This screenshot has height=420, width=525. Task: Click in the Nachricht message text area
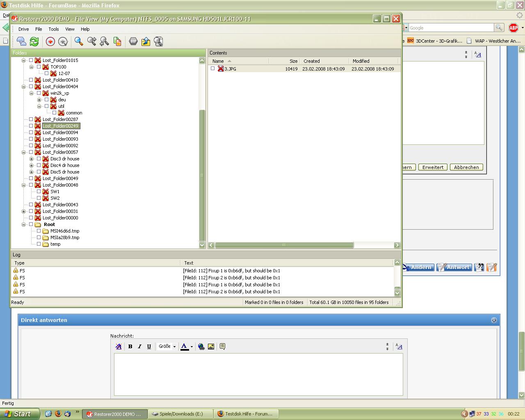258,374
